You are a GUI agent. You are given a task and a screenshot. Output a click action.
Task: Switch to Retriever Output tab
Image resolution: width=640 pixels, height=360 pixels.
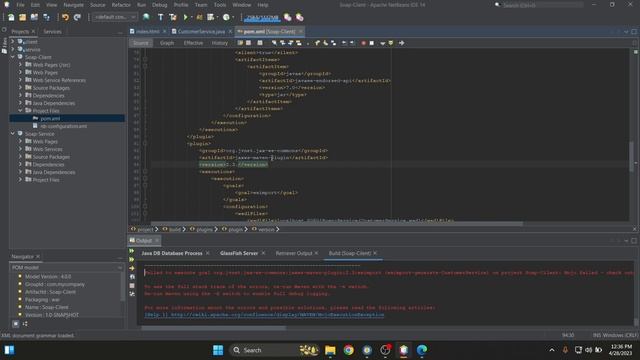coord(293,253)
